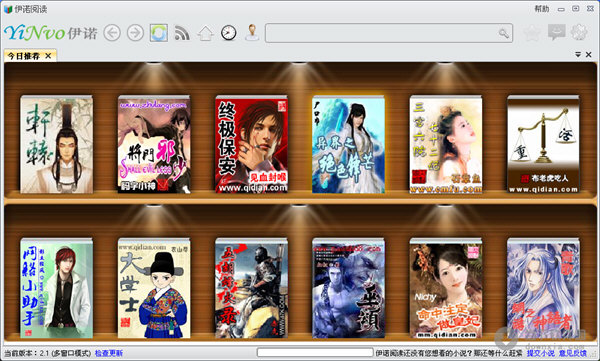Viewport: 600px width, 361px height.
Task: Click the star favorites icon
Action: [x=532, y=33]
